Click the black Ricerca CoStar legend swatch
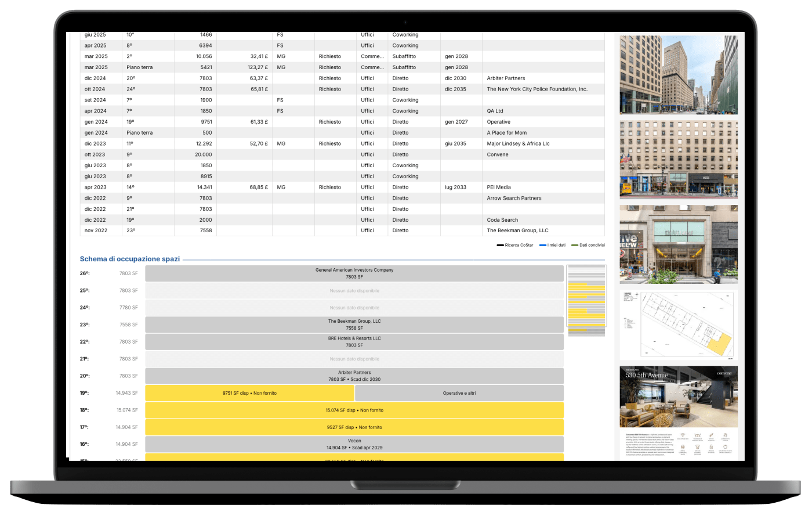Screen dimensions: 812x519 tap(500, 245)
